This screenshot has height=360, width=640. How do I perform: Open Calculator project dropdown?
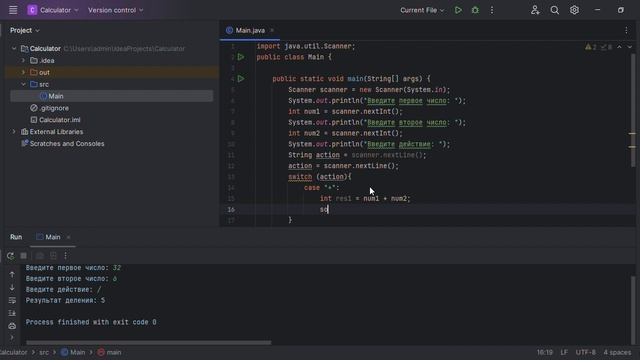click(x=53, y=10)
